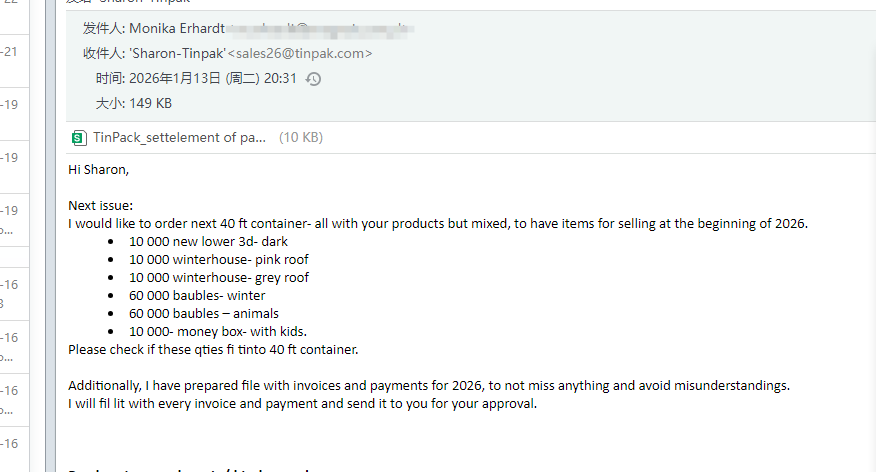The image size is (876, 472).
Task: Open the TinPack_settelement attachment file name
Action: (180, 138)
